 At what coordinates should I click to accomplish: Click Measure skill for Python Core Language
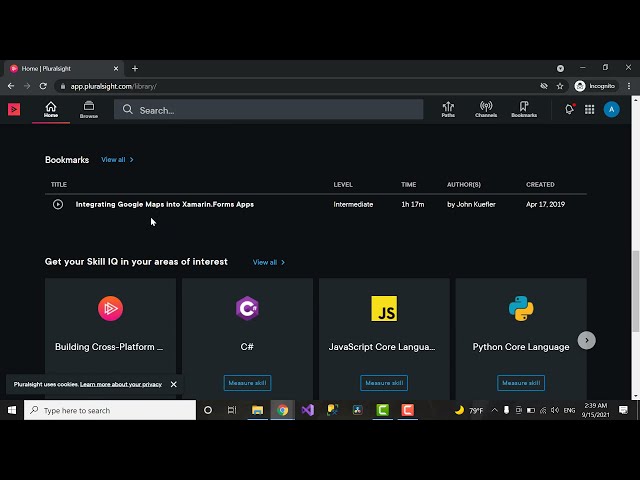pyautogui.click(x=521, y=383)
